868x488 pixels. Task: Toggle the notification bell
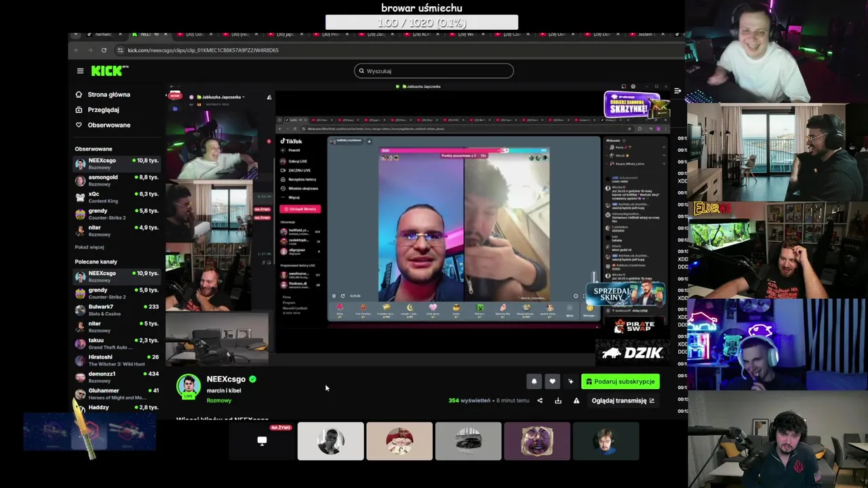pos(534,382)
